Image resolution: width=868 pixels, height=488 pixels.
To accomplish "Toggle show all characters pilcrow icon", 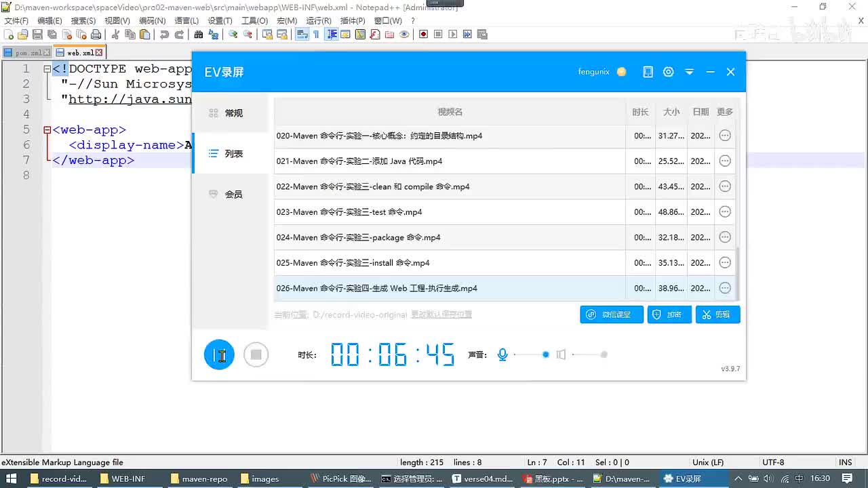I will coord(316,35).
